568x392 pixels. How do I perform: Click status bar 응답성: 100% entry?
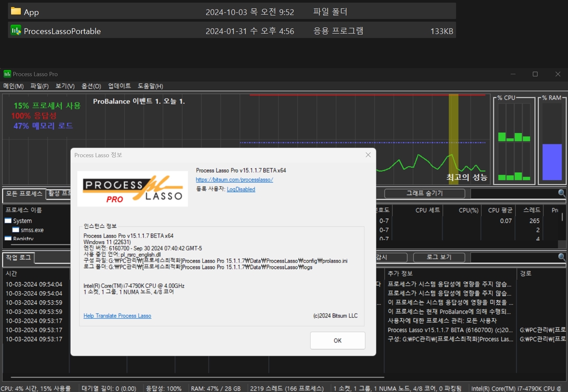164,388
